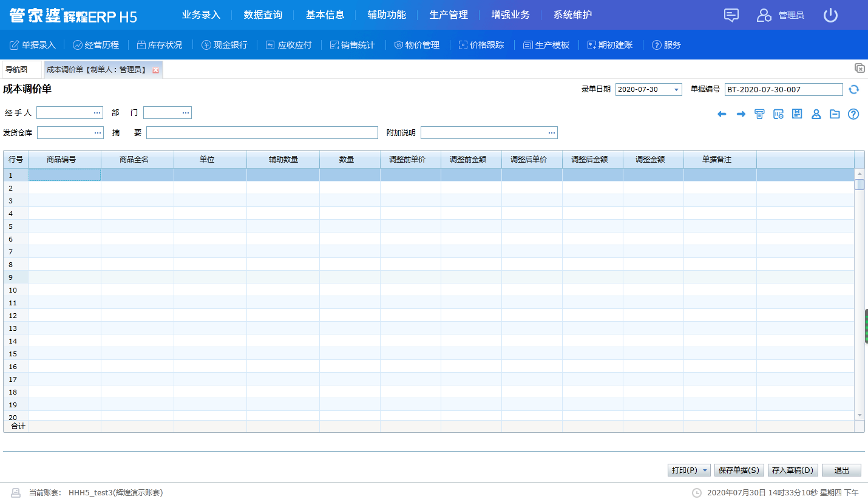This screenshot has height=502, width=868.
Task: Click the 调整后单价 column header
Action: pos(532,160)
